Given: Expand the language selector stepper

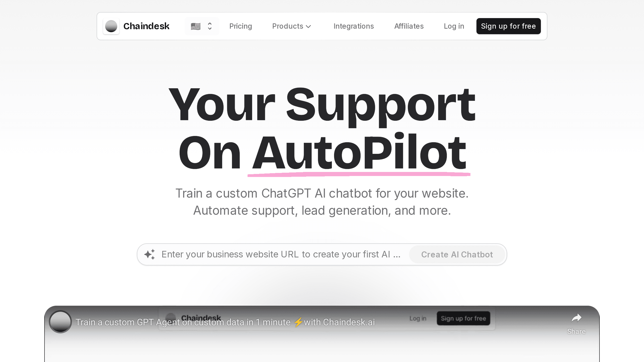Looking at the screenshot, I should coord(201,26).
